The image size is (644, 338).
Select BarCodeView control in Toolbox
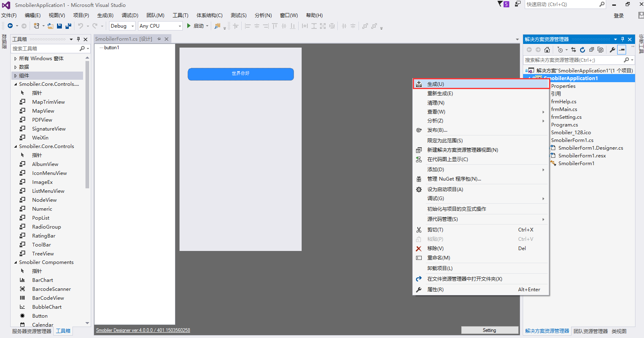(x=48, y=298)
